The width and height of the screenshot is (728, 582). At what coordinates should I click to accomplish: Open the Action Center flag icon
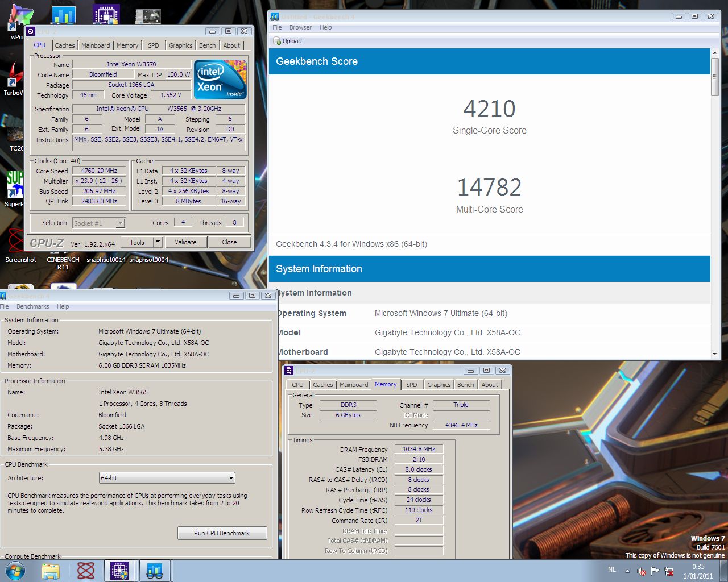coord(655,571)
